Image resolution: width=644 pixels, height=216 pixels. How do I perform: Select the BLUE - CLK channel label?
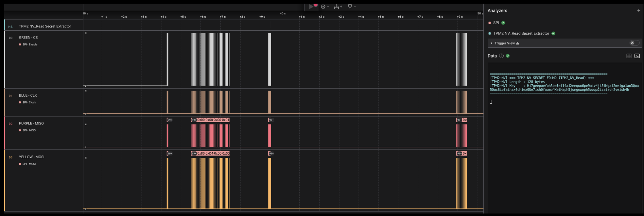28,95
